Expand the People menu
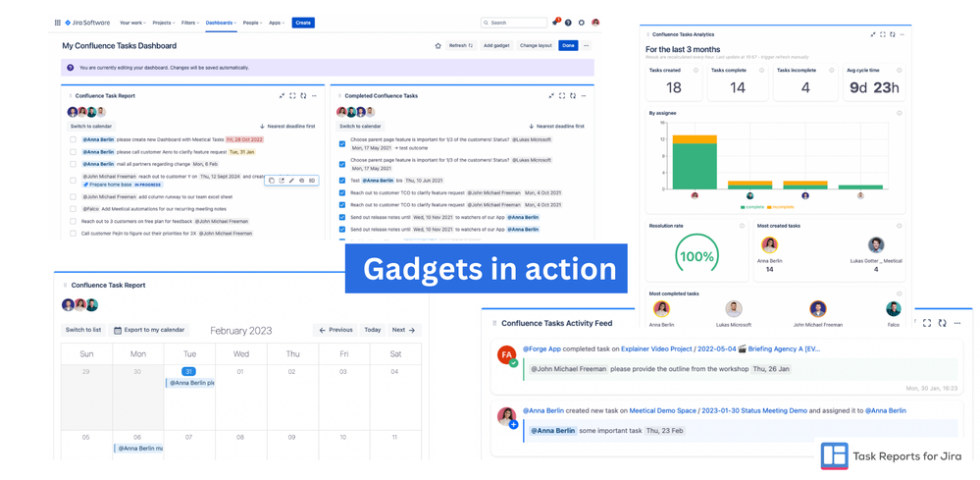 click(x=252, y=23)
